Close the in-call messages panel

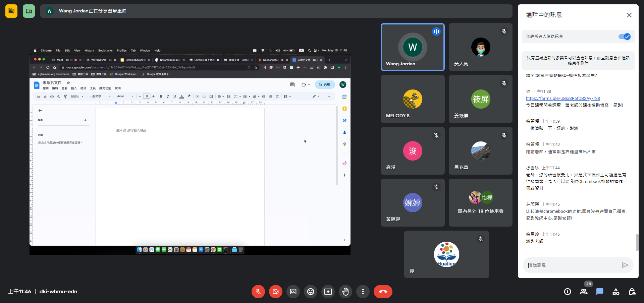point(629,15)
